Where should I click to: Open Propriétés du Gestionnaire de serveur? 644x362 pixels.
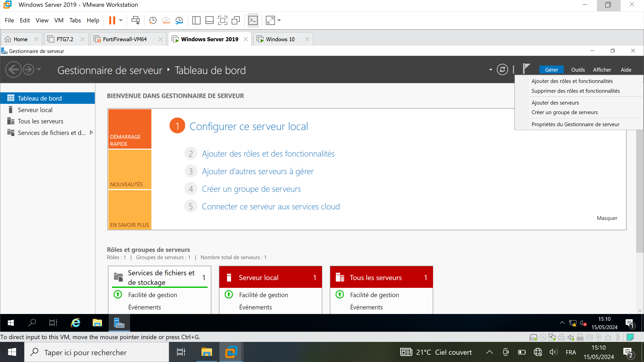(575, 124)
